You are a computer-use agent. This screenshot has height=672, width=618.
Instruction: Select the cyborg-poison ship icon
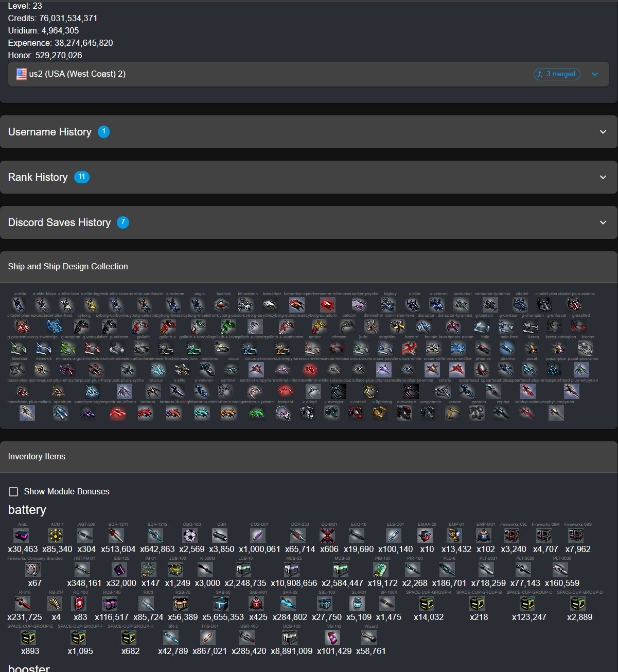point(228,326)
